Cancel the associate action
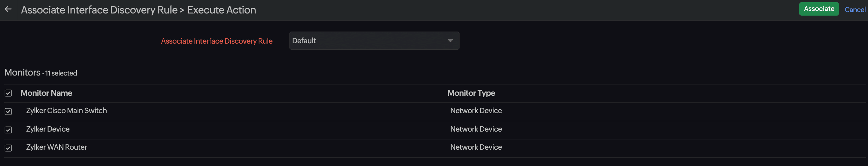Viewport: 868px width, 166px height. (855, 10)
